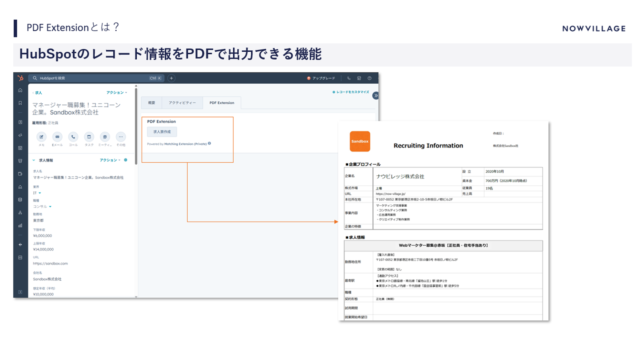Image resolution: width=644 pixels, height=342 pixels.
Task: Open the phone calling icon in the top bar
Action: 349,78
